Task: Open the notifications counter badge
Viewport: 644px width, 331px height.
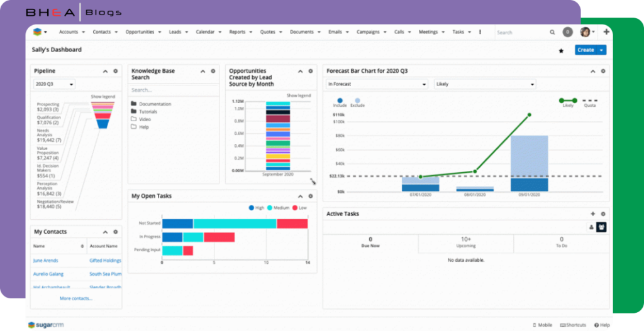Action: (568, 32)
